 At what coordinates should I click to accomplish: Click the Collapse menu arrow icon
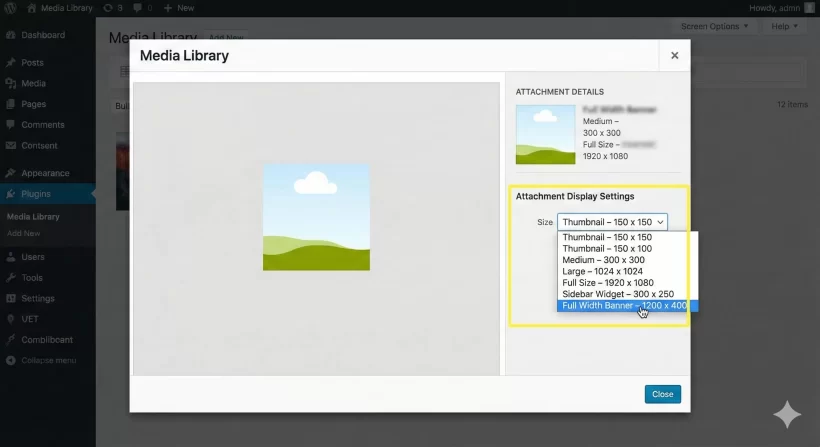10,360
